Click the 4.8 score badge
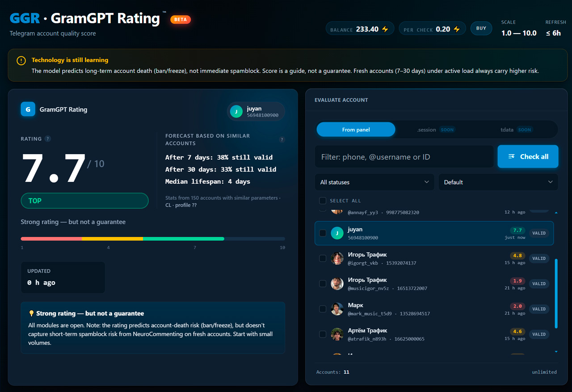 coord(517,256)
